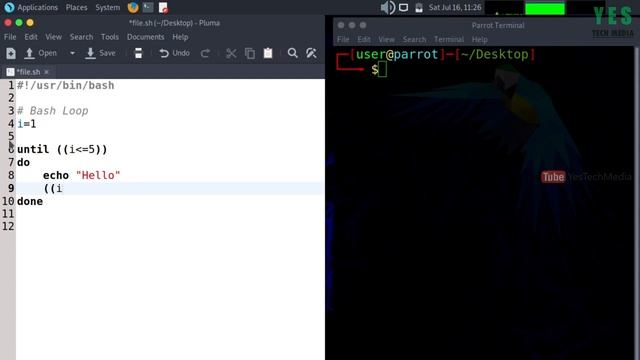Click the line "until ((i<=5))"
The width and height of the screenshot is (640, 360).
62,149
